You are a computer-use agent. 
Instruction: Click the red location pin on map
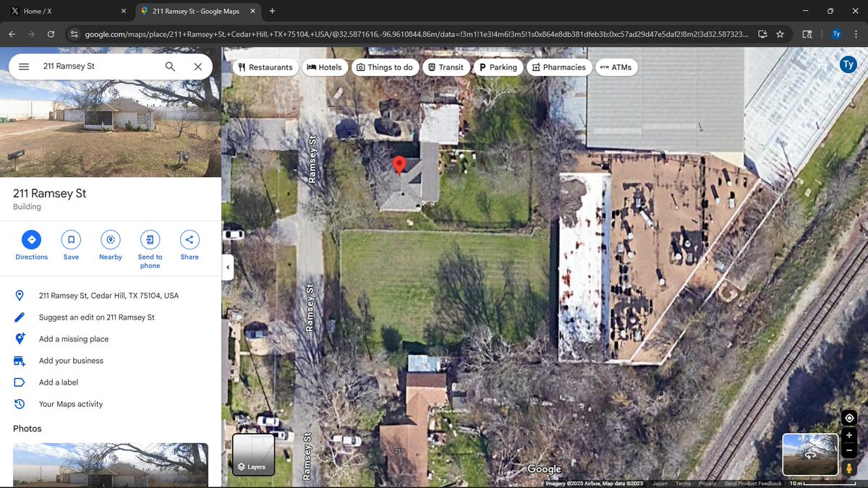399,166
